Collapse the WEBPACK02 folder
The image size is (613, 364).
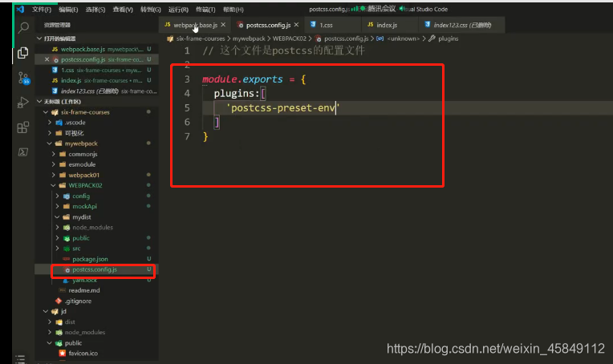pos(53,185)
